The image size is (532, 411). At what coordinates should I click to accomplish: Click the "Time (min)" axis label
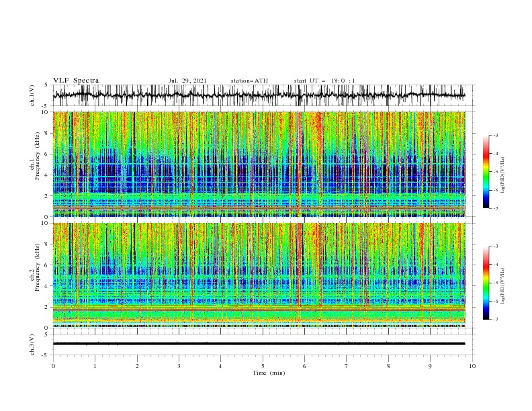[x=269, y=373]
